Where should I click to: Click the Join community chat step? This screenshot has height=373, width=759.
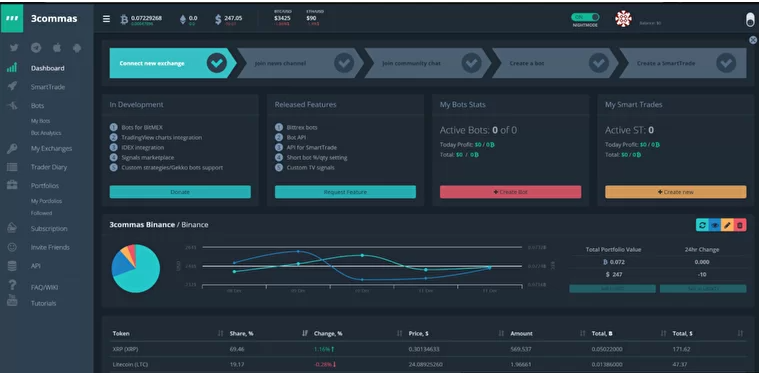click(x=428, y=63)
